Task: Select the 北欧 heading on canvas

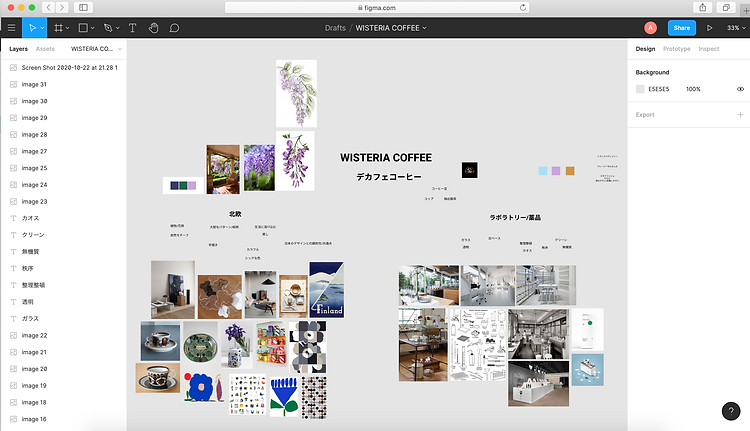Action: [x=235, y=214]
